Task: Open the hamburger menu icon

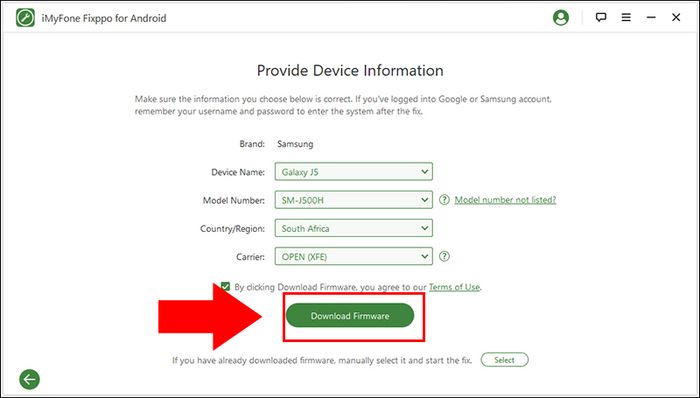Action: point(626,17)
